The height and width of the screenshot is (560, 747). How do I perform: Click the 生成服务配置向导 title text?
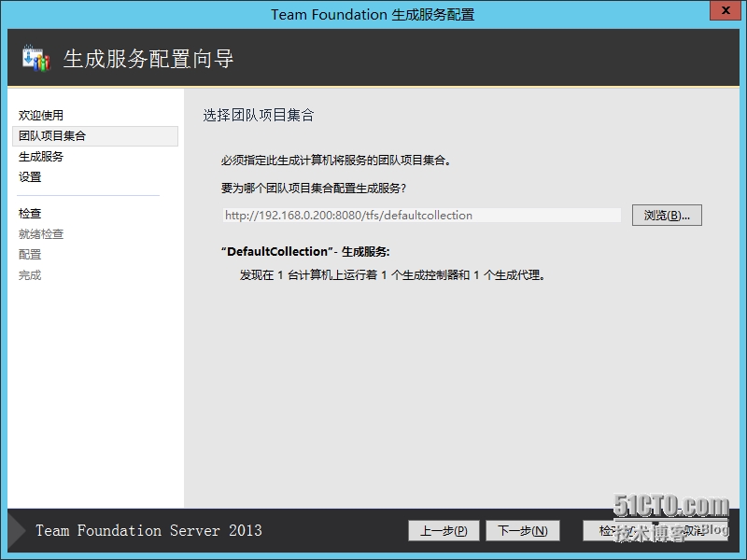148,59
